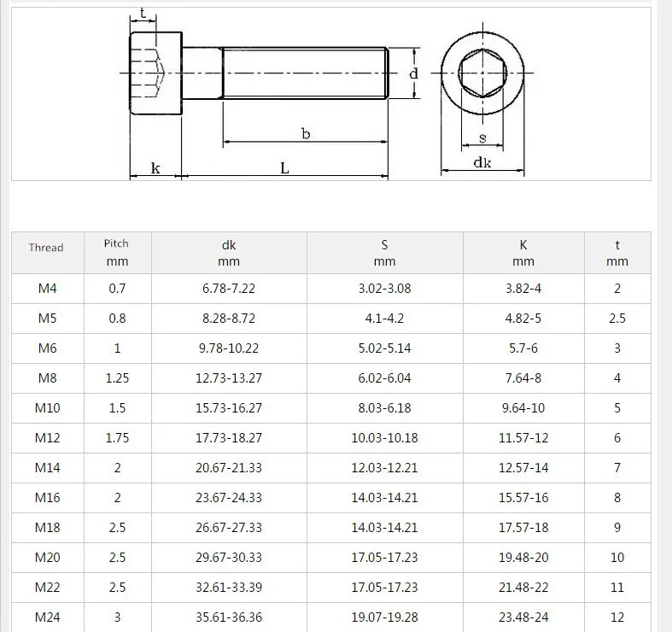This screenshot has height=632, width=672.
Task: Click the Pitch mm column header
Action: [x=118, y=253]
